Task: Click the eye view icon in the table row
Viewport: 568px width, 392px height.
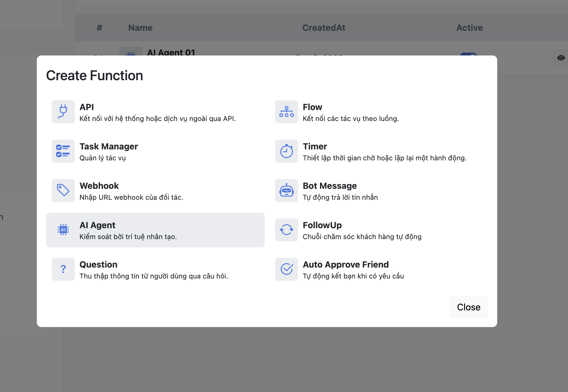Action: 561,58
